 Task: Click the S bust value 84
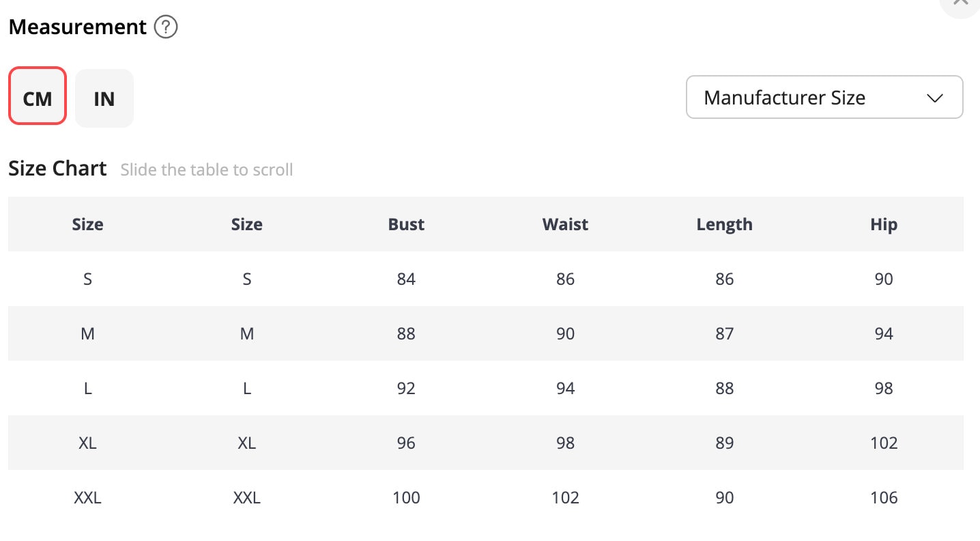click(406, 279)
